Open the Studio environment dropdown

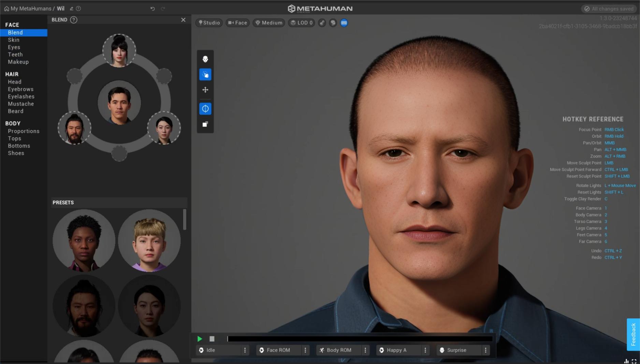(x=209, y=22)
